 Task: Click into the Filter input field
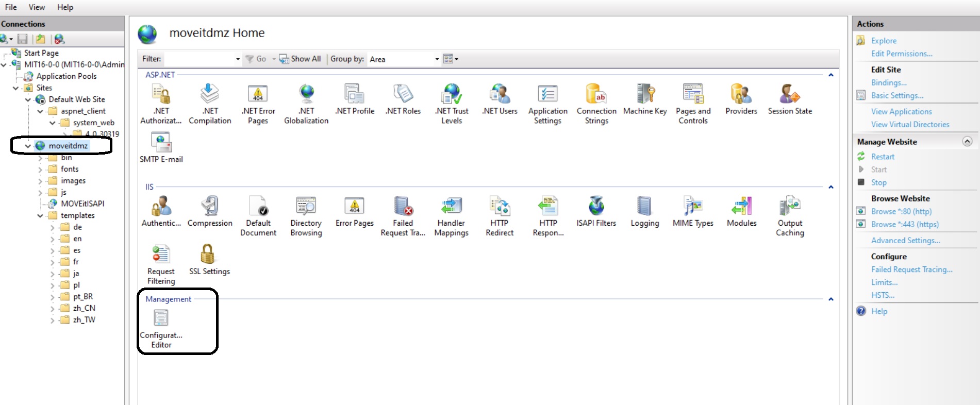199,59
